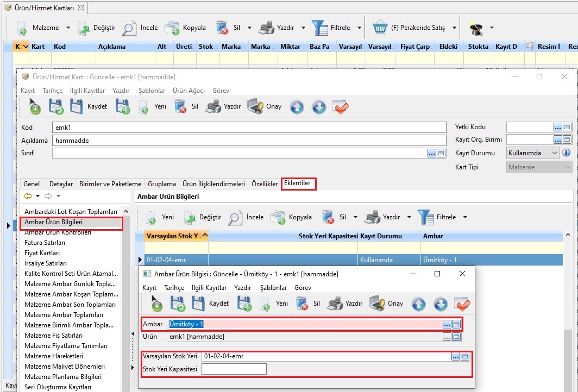
Task: Open Tarihçe menu in Ambar Ürün Bilgisi dialog
Action: [x=174, y=288]
